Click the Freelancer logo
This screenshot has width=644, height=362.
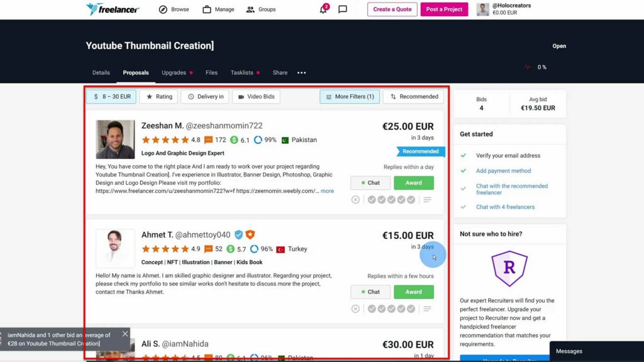[x=113, y=9]
